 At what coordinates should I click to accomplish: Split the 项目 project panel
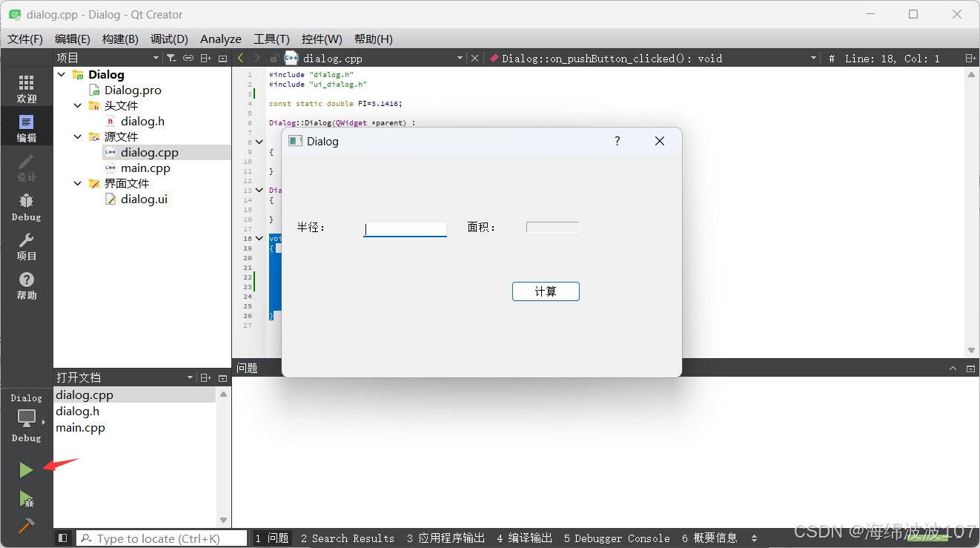[x=206, y=58]
